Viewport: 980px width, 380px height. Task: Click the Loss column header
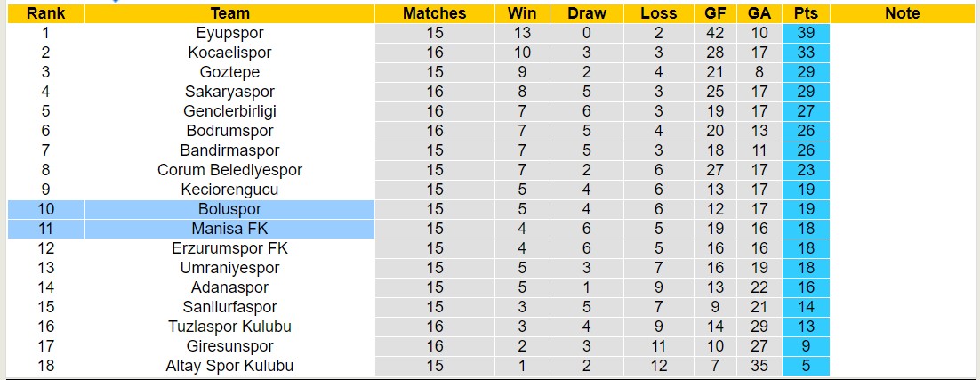tap(658, 13)
